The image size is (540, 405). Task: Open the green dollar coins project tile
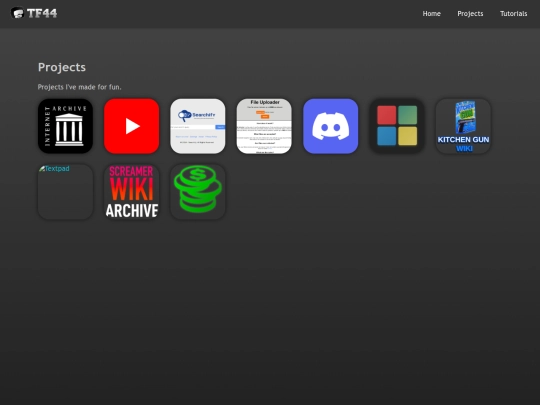[198, 191]
